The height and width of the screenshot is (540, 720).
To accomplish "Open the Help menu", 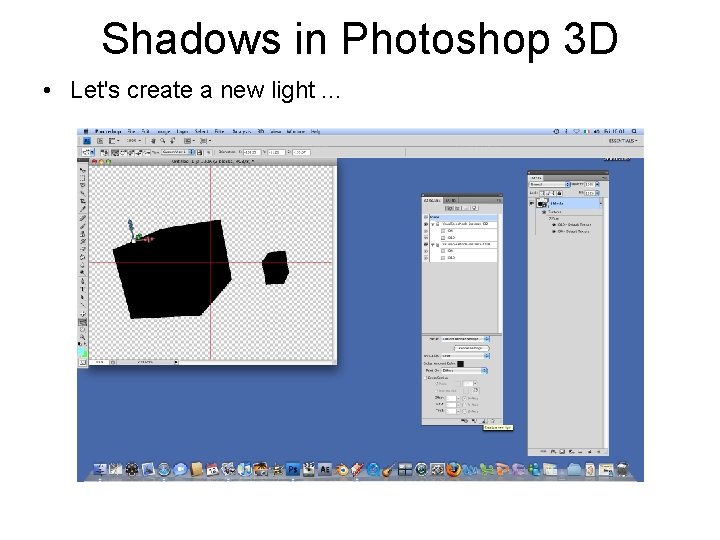I will pyautogui.click(x=315, y=131).
